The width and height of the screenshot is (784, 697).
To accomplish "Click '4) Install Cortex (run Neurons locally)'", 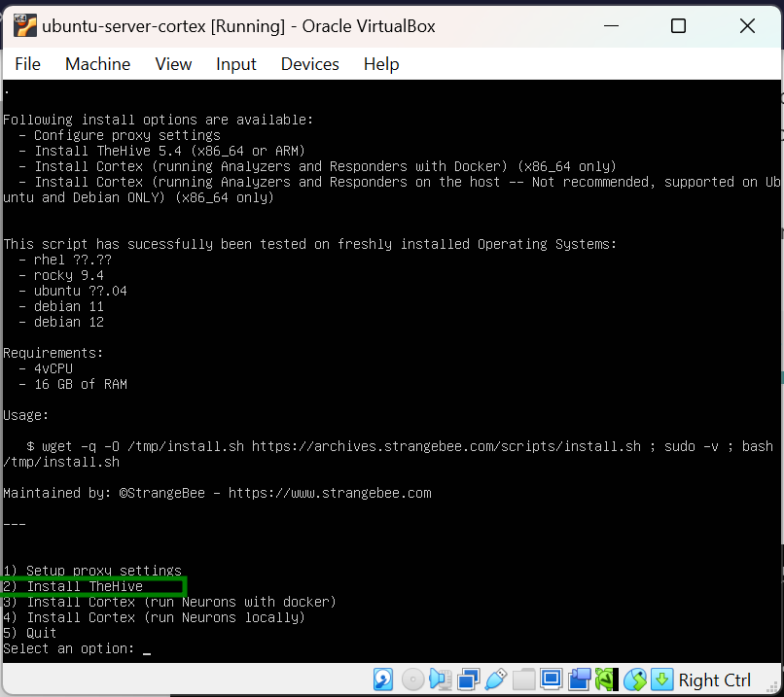I will click(154, 617).
